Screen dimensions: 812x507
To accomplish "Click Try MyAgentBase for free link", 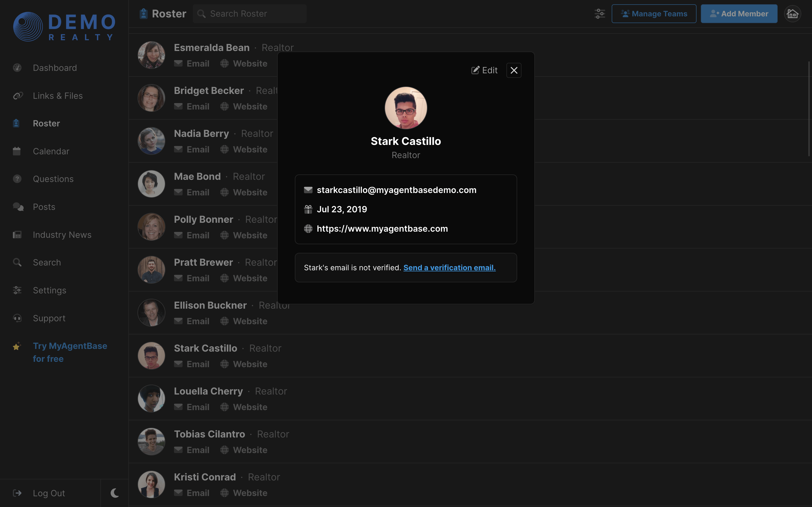I will click(70, 352).
